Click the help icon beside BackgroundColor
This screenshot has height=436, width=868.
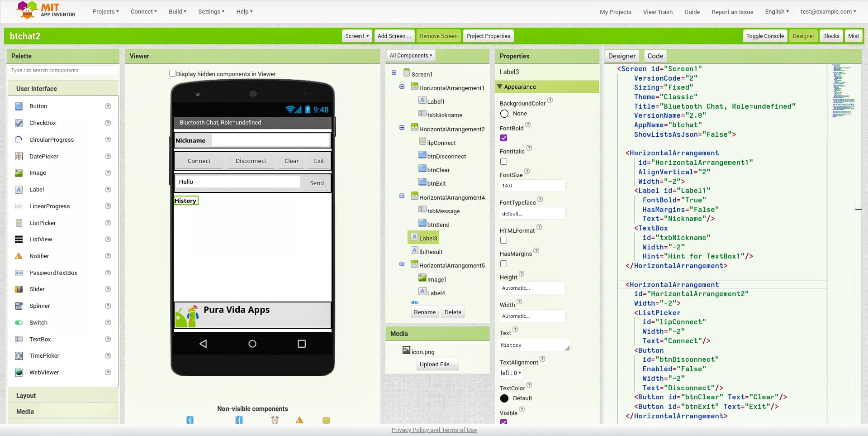(x=550, y=101)
